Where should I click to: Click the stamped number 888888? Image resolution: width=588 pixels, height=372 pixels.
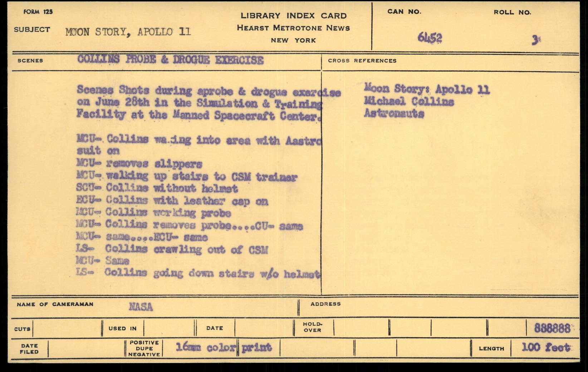(552, 328)
